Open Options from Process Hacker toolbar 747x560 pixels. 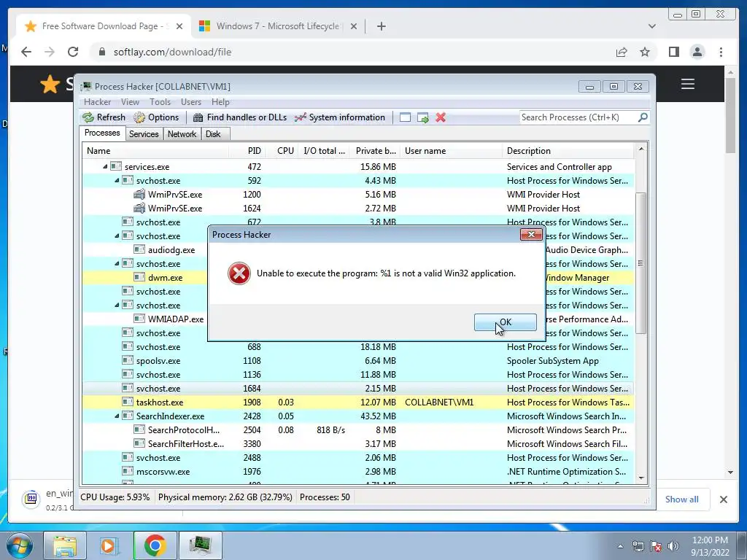156,117
